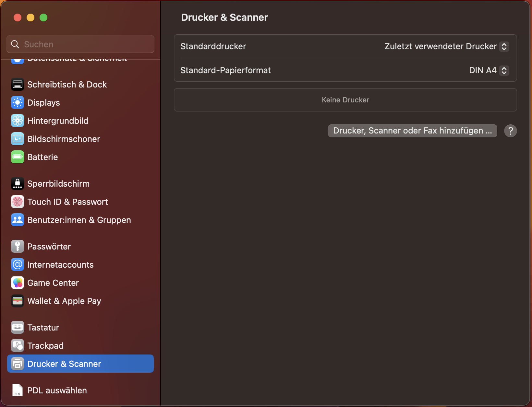
Task: Click the Wallet & Apple Pay icon
Action: tap(18, 301)
